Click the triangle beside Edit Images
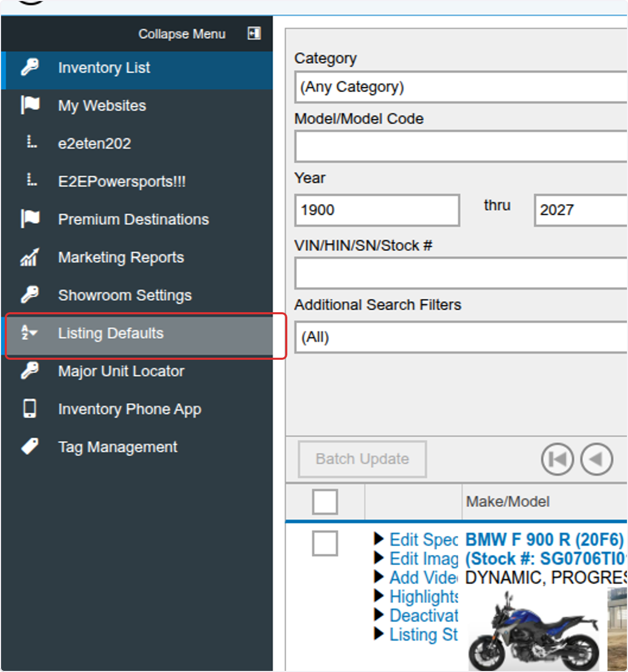The width and height of the screenshot is (628, 672). point(379,557)
